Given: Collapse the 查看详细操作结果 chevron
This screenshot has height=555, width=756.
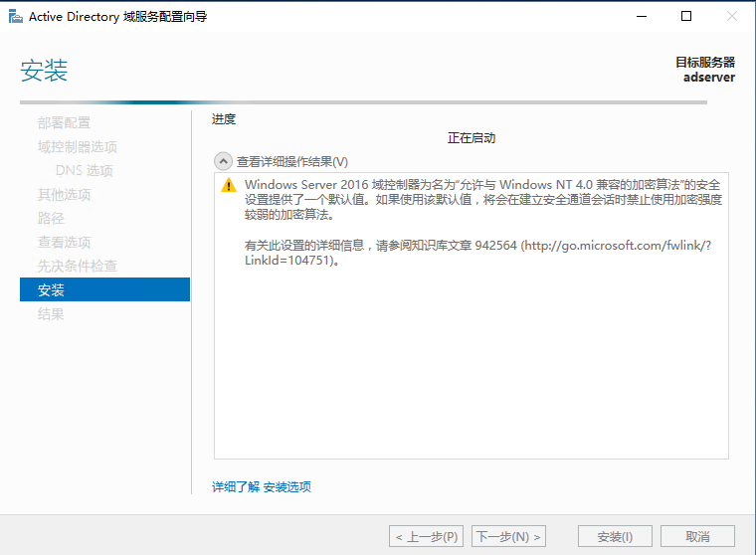Looking at the screenshot, I should (x=223, y=161).
